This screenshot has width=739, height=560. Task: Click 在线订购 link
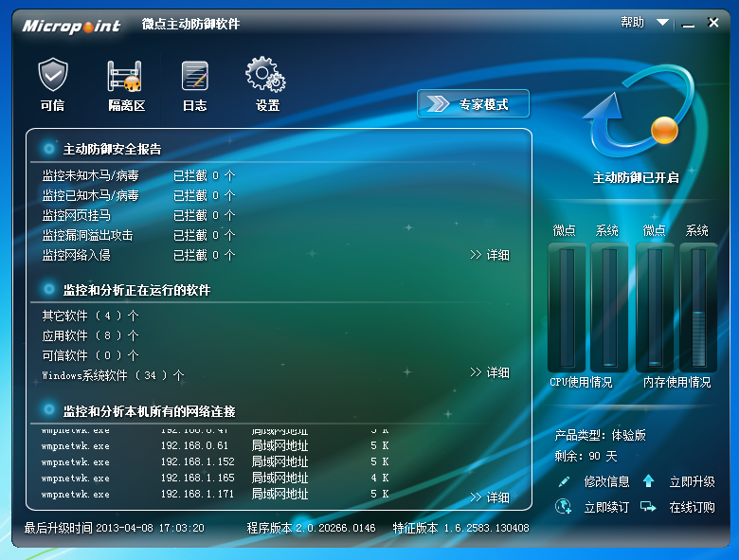point(692,507)
